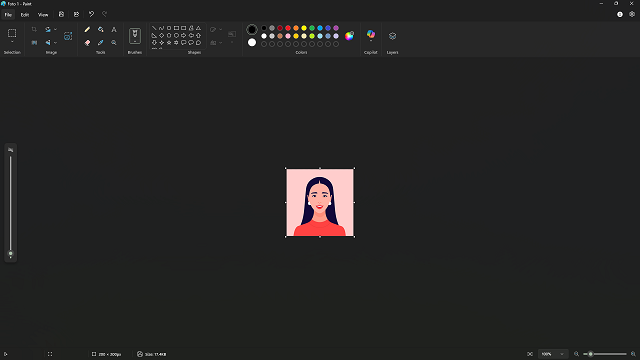
Task: Click the portrait image on canvas
Action: (320, 202)
